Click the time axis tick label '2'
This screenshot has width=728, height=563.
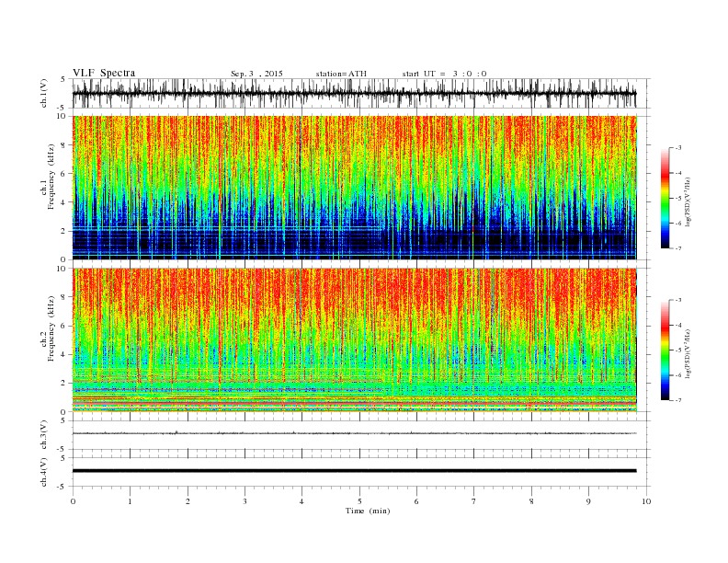point(188,501)
